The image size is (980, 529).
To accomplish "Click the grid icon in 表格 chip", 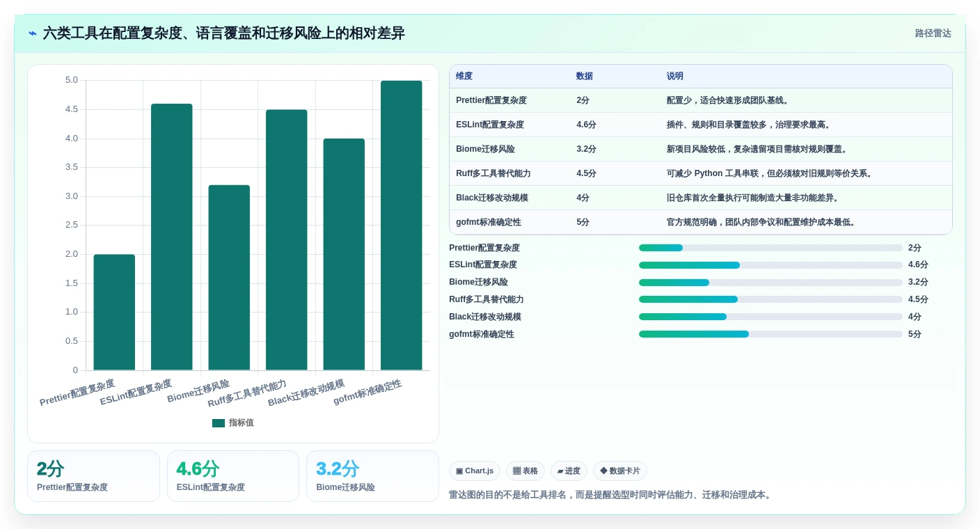I will 517,471.
